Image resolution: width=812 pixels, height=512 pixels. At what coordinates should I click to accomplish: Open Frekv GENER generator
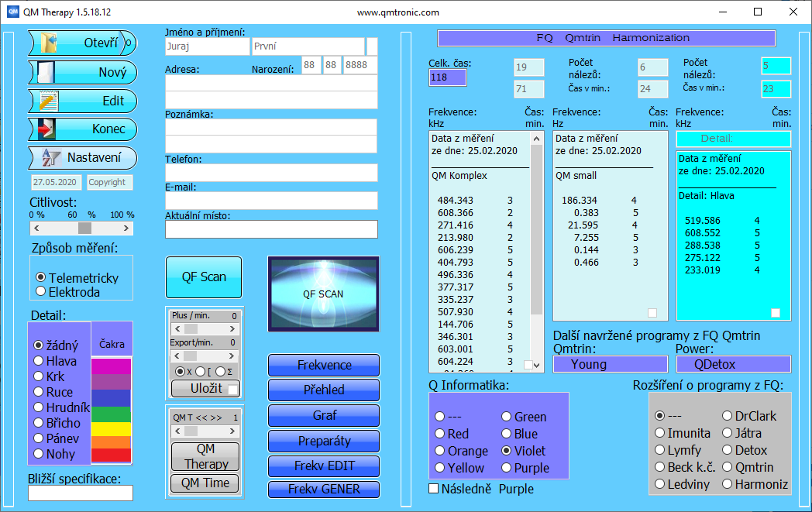point(324,490)
